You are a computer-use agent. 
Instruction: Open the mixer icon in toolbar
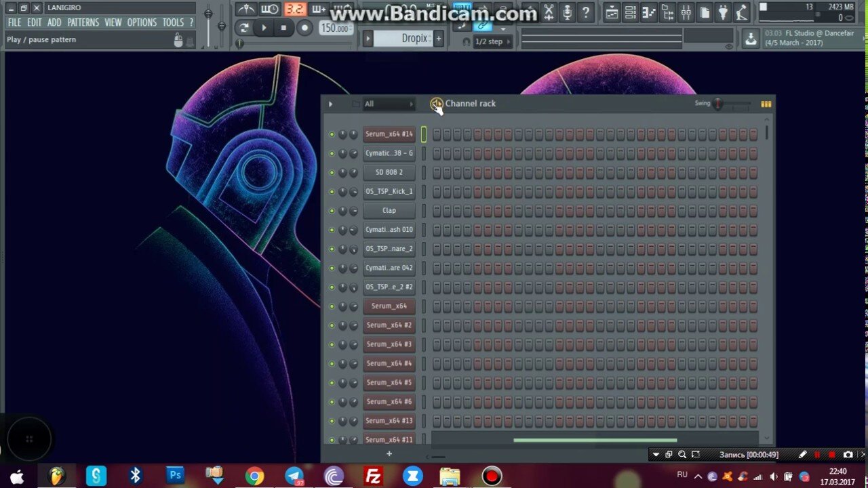[x=686, y=12]
